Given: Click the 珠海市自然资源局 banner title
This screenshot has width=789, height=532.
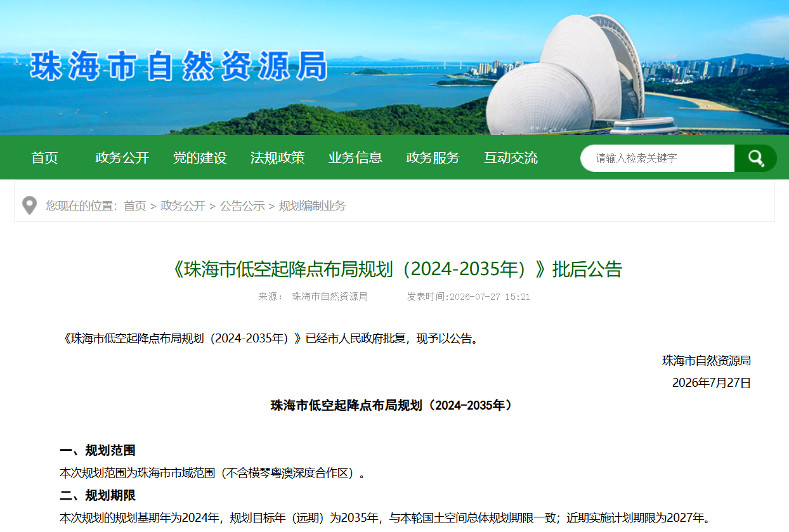Looking at the screenshot, I should tap(179, 67).
